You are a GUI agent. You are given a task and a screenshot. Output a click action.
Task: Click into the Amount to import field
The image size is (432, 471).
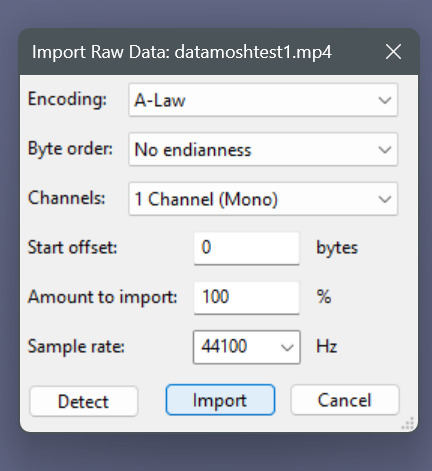247,298
